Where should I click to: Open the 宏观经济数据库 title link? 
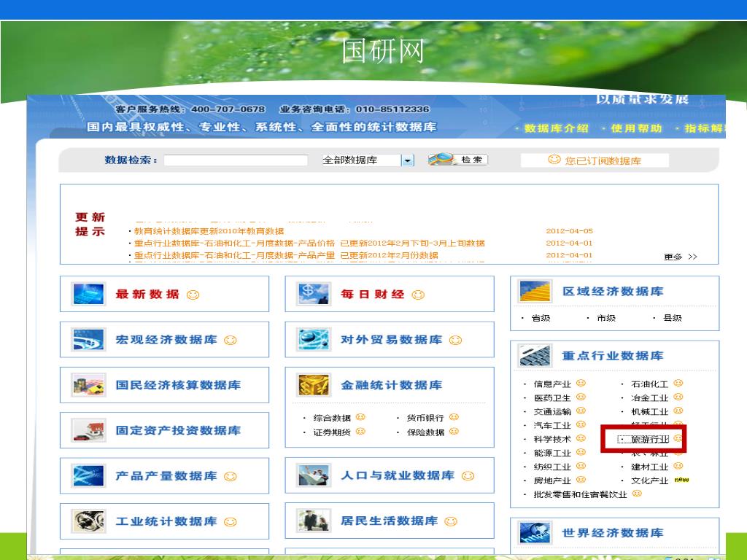(166, 340)
